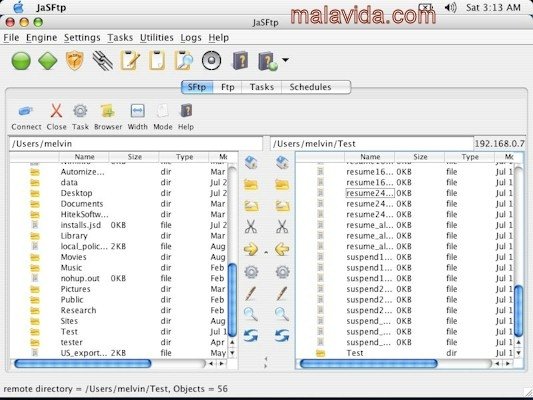Sort remote list by Type column header
The width and height of the screenshot is (533, 400).
(x=470, y=157)
